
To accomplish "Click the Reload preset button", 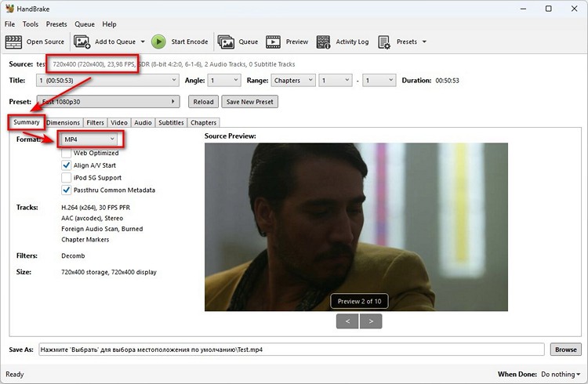I will tap(203, 102).
